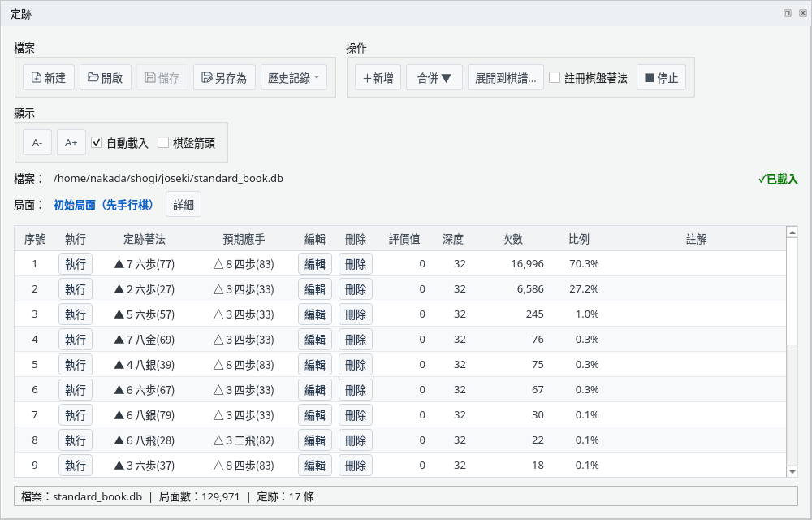Execute move ▲6八銀(79) in row 7
Viewport: 812px width, 520px height.
click(x=76, y=415)
